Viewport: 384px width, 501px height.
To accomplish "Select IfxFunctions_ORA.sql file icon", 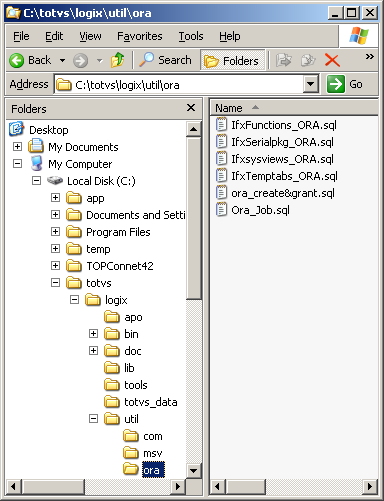I will click(221, 125).
